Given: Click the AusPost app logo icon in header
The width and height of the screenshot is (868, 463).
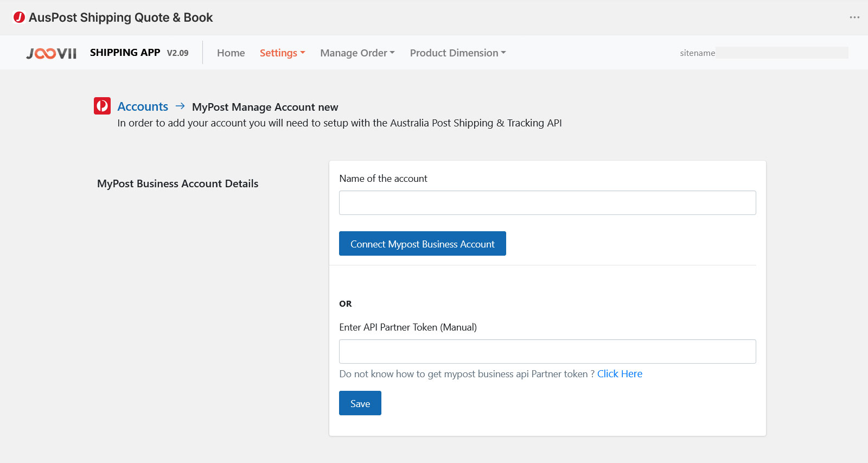Looking at the screenshot, I should tap(19, 17).
